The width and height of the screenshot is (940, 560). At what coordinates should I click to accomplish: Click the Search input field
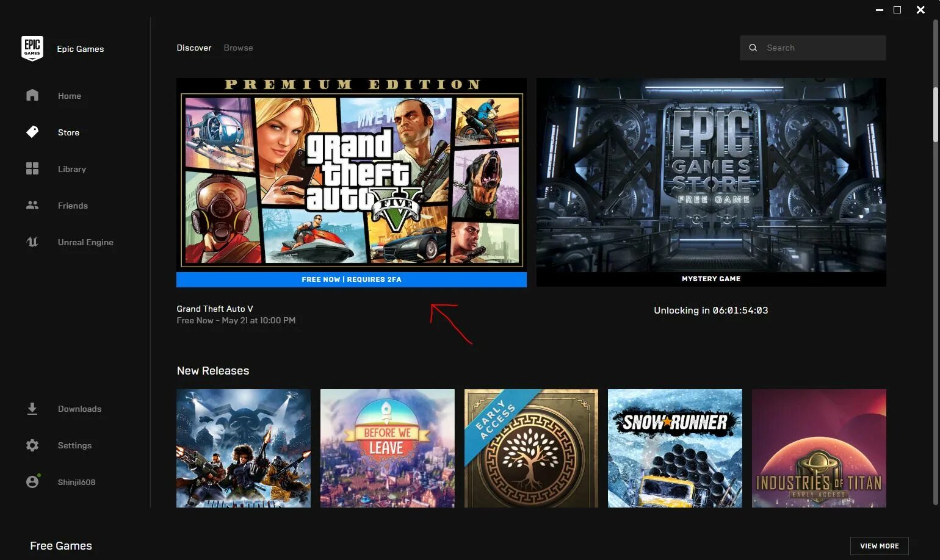click(x=813, y=48)
